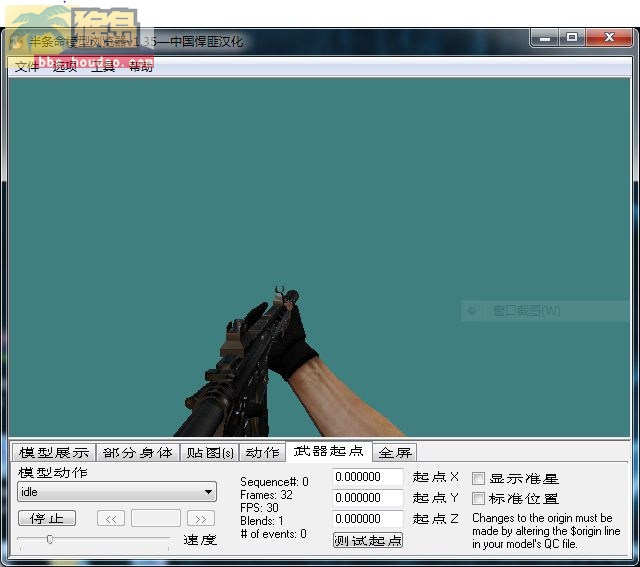Enable the 标准位置 checkbox

tap(478, 498)
